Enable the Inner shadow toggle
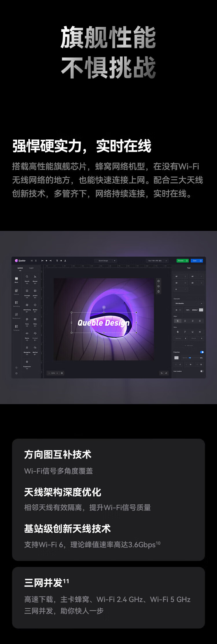Screen dimensions: 217x644 (202, 371)
